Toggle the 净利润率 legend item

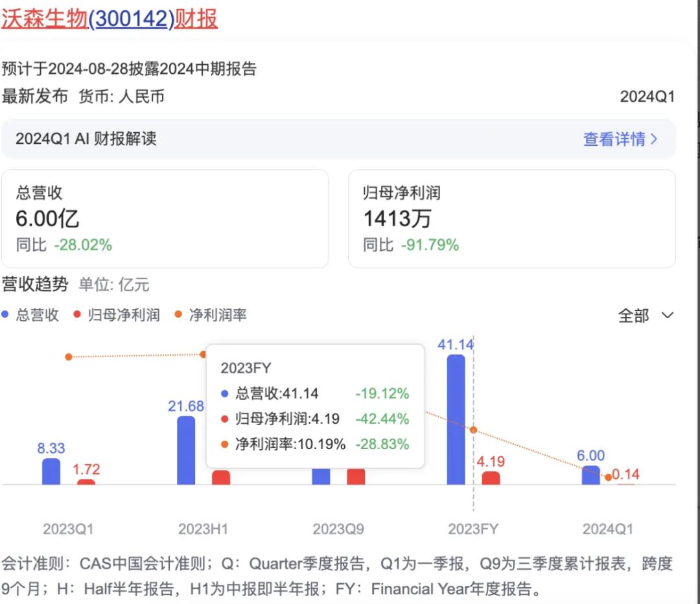tap(204, 314)
